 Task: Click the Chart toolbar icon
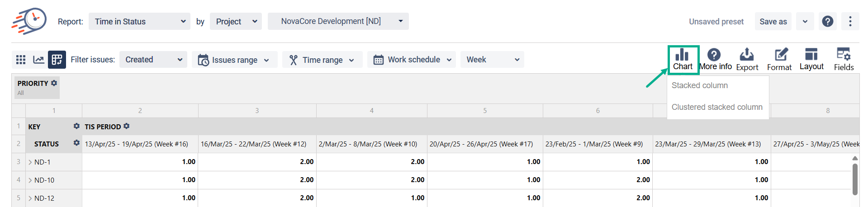coord(682,59)
